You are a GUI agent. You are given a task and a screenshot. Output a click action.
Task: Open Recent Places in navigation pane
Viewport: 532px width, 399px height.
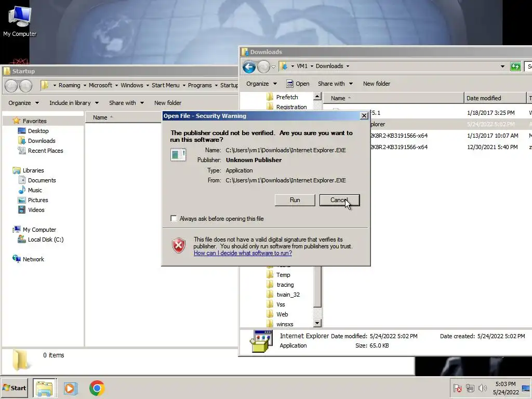pyautogui.click(x=41, y=151)
